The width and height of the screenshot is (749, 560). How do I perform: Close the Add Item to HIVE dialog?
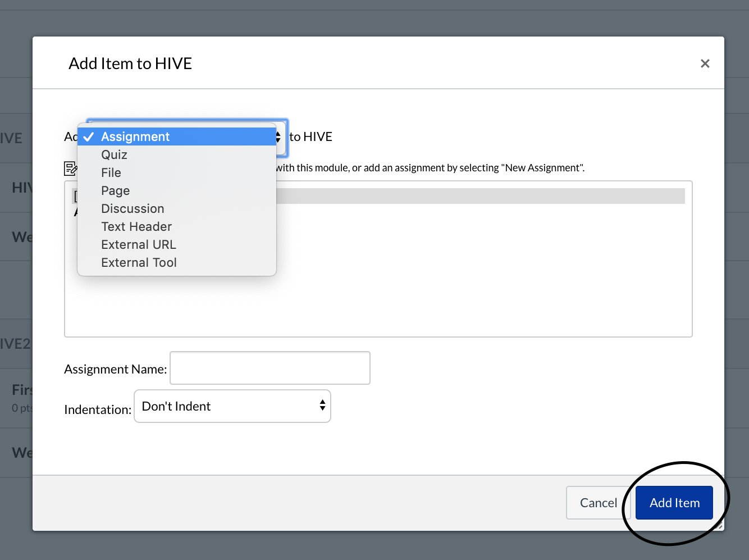point(705,63)
